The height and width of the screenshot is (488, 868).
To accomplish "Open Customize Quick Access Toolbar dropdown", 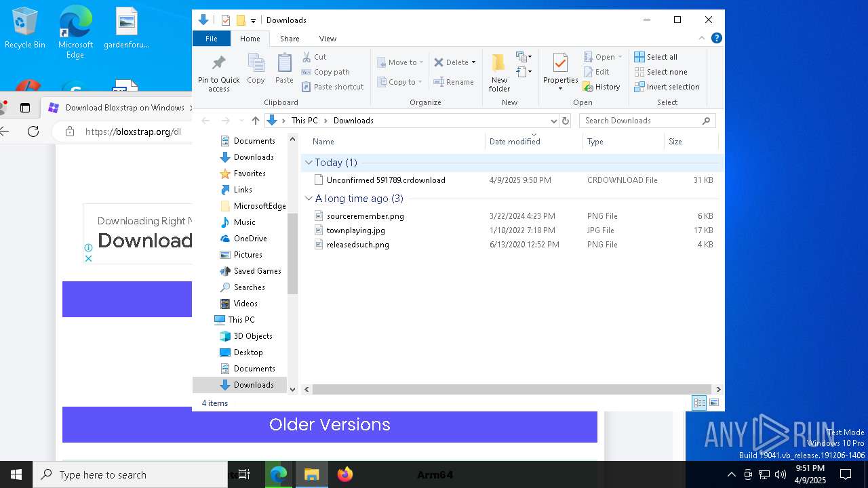I will [x=253, y=21].
